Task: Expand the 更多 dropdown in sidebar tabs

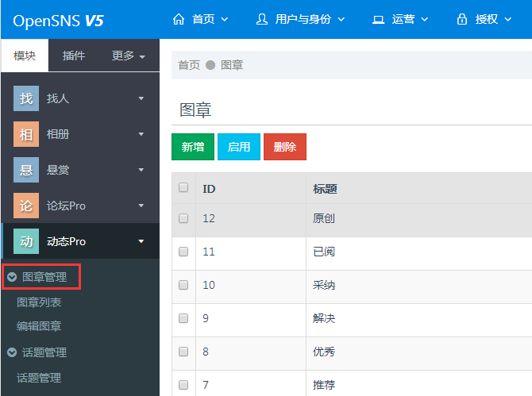Action: (142, 56)
